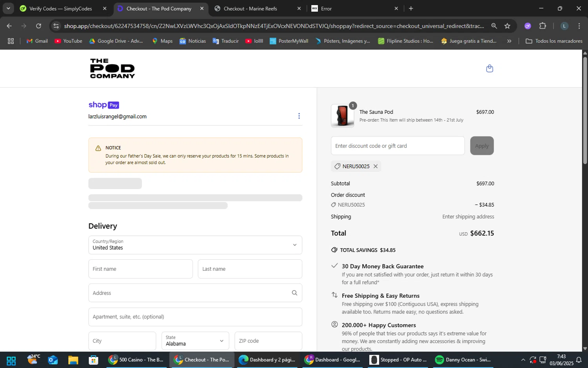Click the Sauna Pod product thumbnail
Screen dimensions: 588x368
(x=342, y=116)
